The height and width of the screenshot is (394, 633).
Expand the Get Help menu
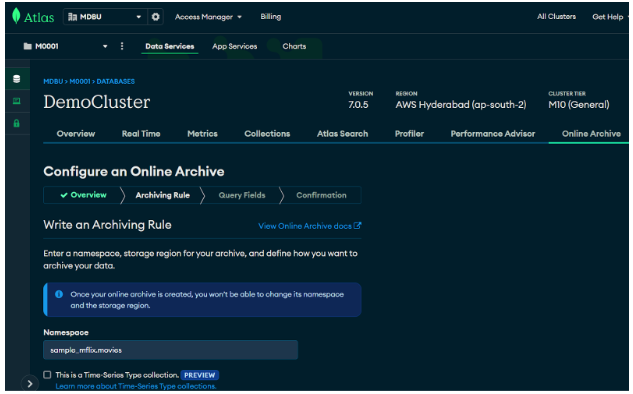coord(610,17)
